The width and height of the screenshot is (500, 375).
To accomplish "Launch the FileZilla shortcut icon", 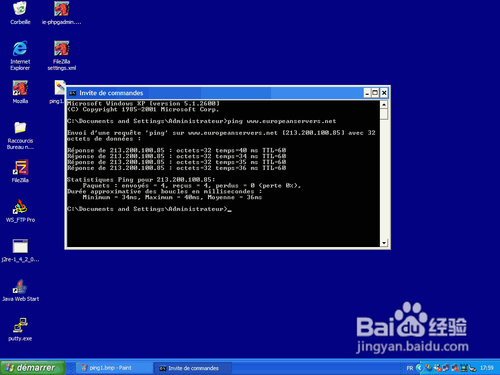I will 20,171.
